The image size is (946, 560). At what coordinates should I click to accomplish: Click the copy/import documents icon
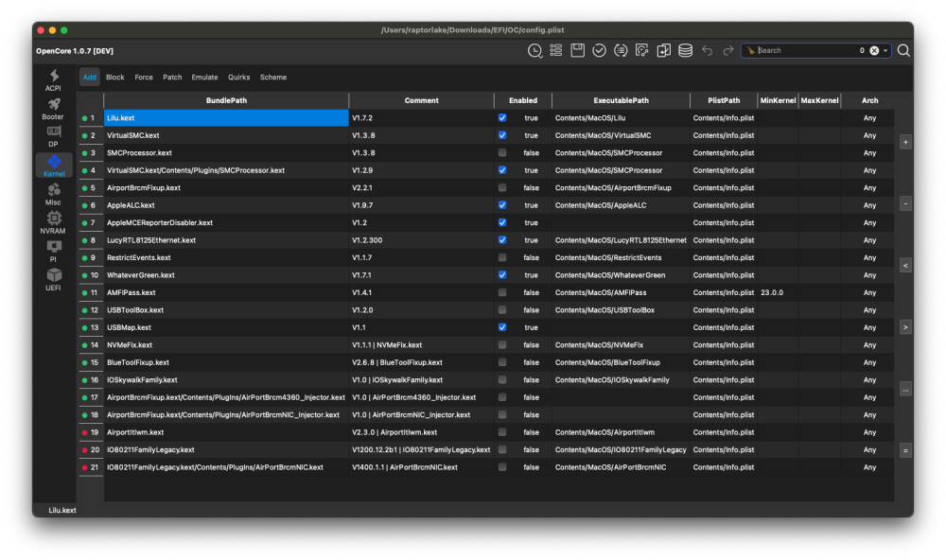click(664, 51)
